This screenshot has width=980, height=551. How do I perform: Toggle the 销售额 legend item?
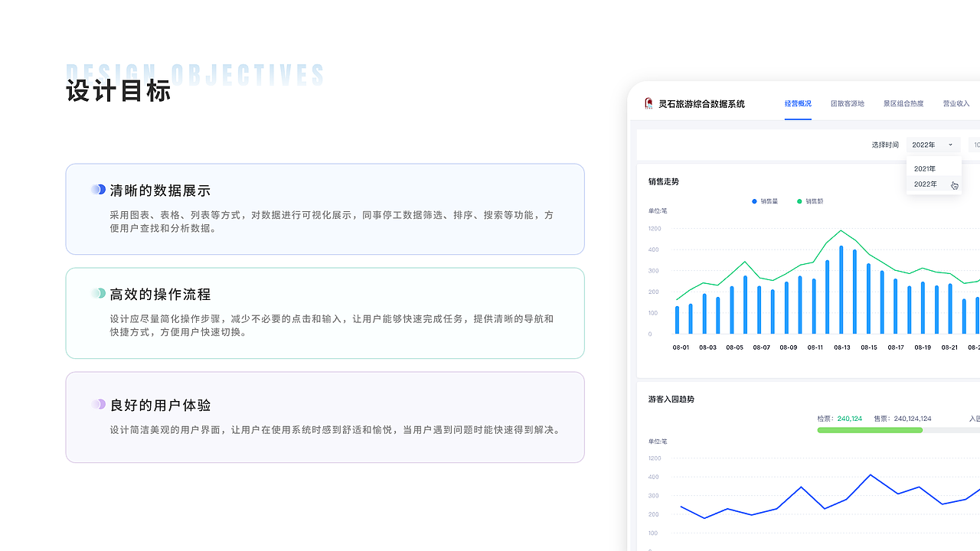[x=810, y=201]
